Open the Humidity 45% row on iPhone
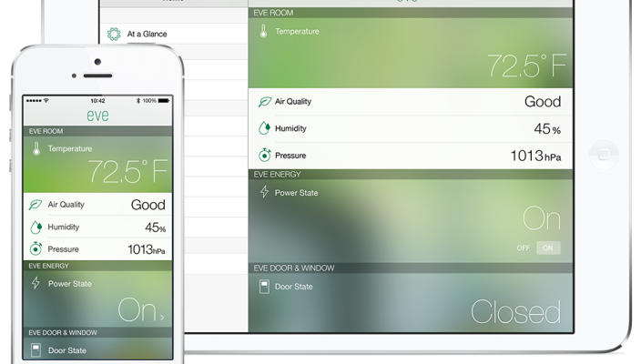 tap(98, 227)
